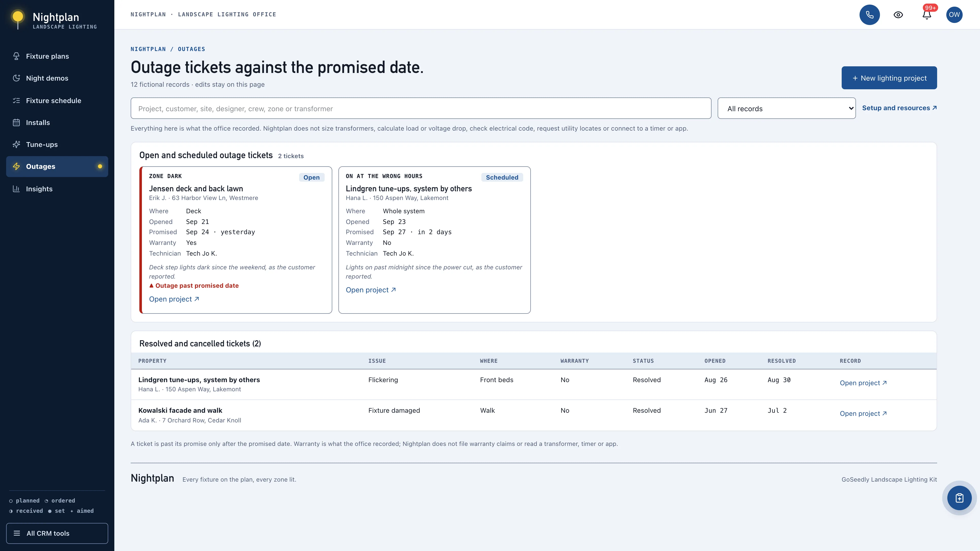Click the hamburger icon in All CRM tools
This screenshot has height=551, width=980.
tap(17, 533)
